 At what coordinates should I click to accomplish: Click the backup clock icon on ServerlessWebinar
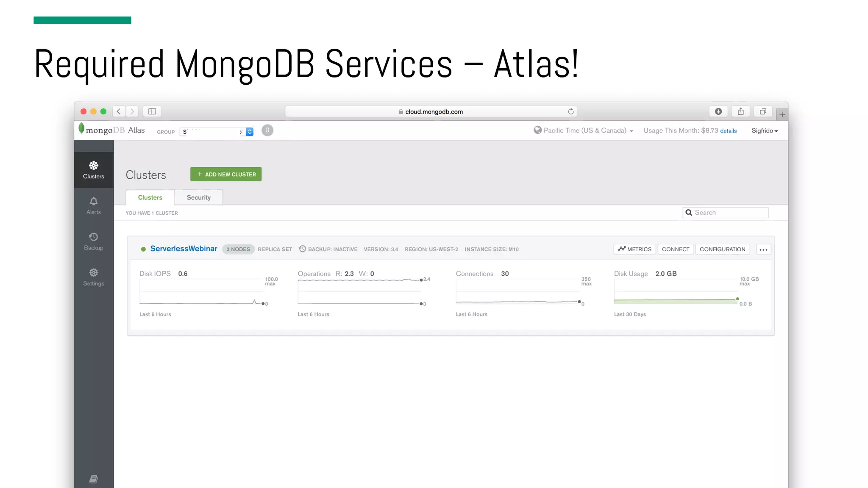[x=302, y=249]
